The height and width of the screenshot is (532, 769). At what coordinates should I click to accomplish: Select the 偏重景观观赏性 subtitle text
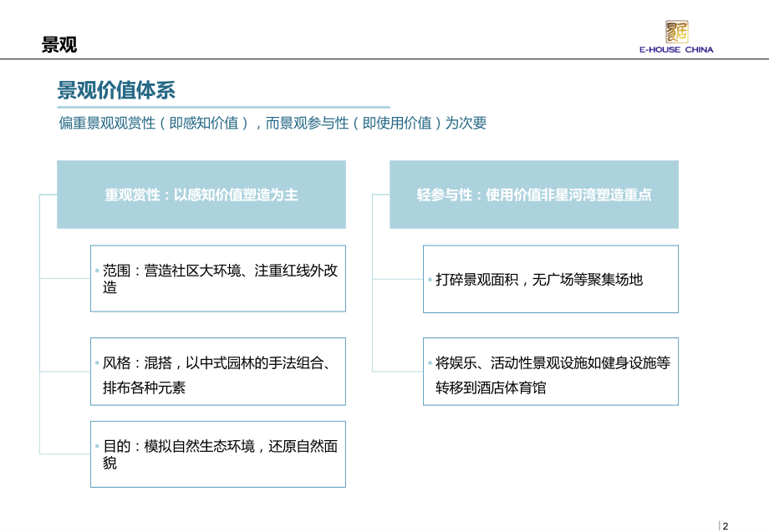tap(272, 122)
